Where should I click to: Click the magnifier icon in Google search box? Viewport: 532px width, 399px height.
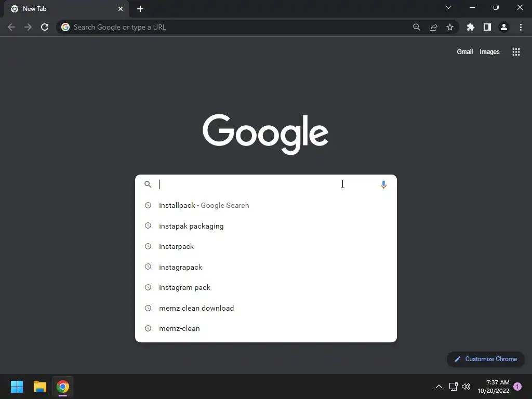(148, 184)
